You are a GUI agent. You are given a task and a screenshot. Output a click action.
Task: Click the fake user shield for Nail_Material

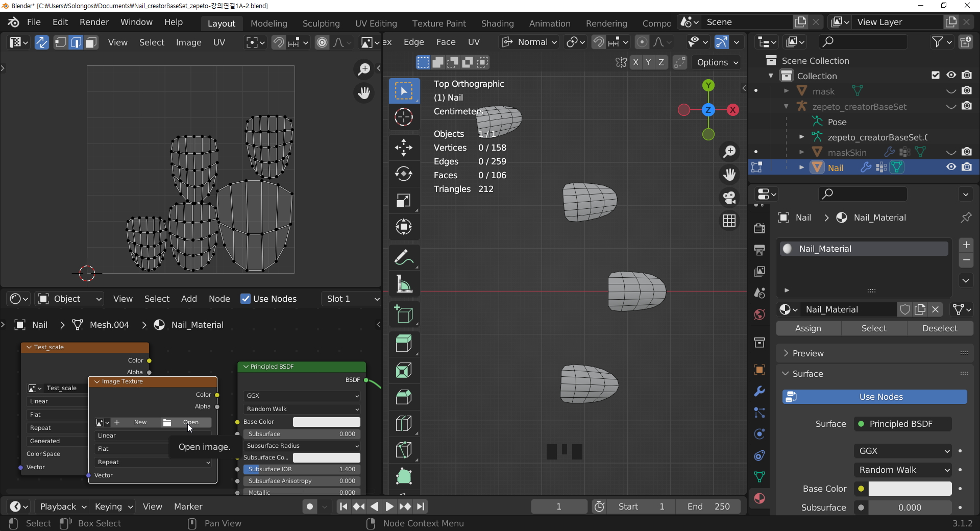(x=905, y=309)
